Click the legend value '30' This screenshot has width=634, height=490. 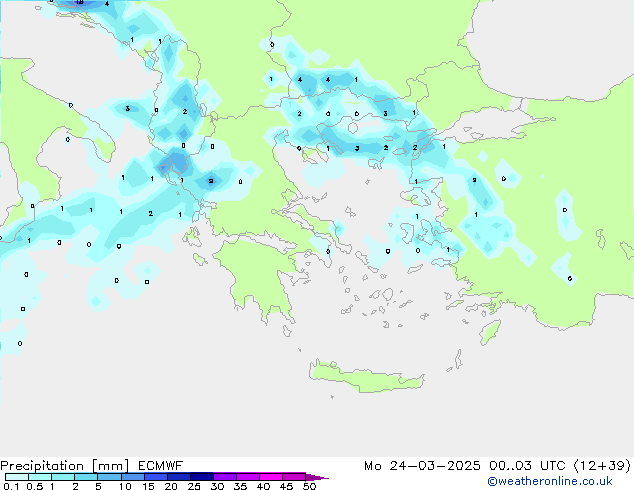[217, 486]
